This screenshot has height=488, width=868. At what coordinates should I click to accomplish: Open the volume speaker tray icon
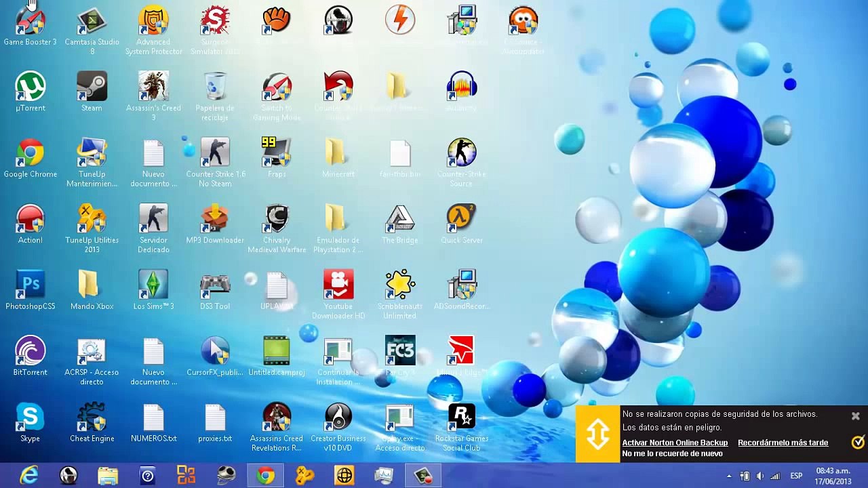pos(760,476)
